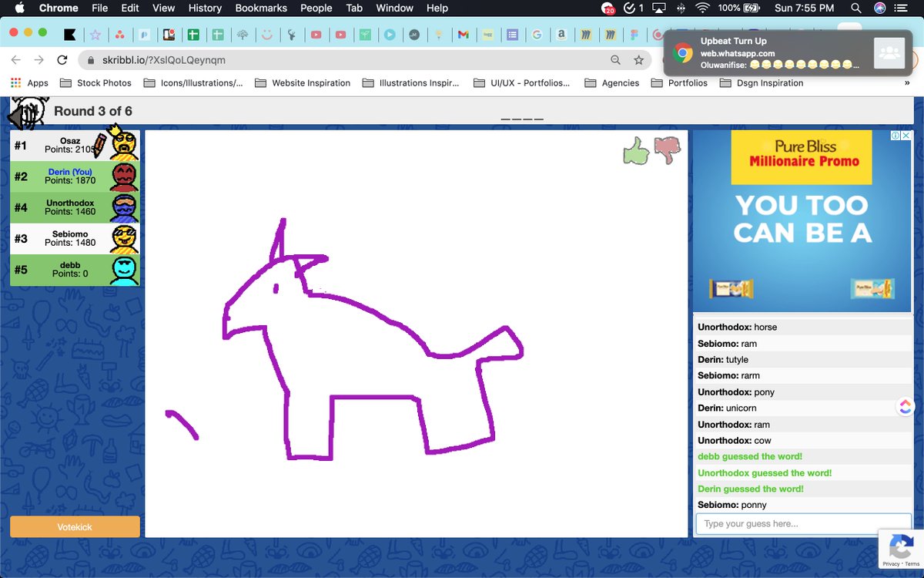Image resolution: width=924 pixels, height=578 pixels.
Task: Click Sebiomo's yellow avatar with glasses
Action: click(x=124, y=239)
